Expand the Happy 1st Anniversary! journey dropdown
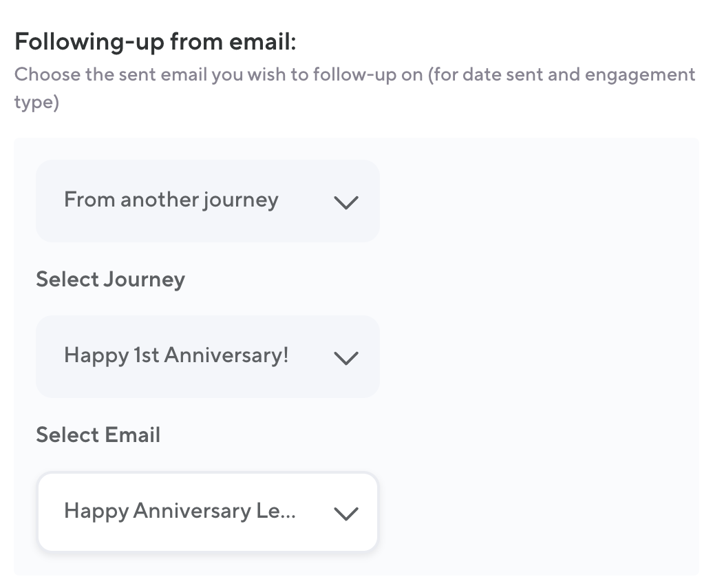 point(207,357)
